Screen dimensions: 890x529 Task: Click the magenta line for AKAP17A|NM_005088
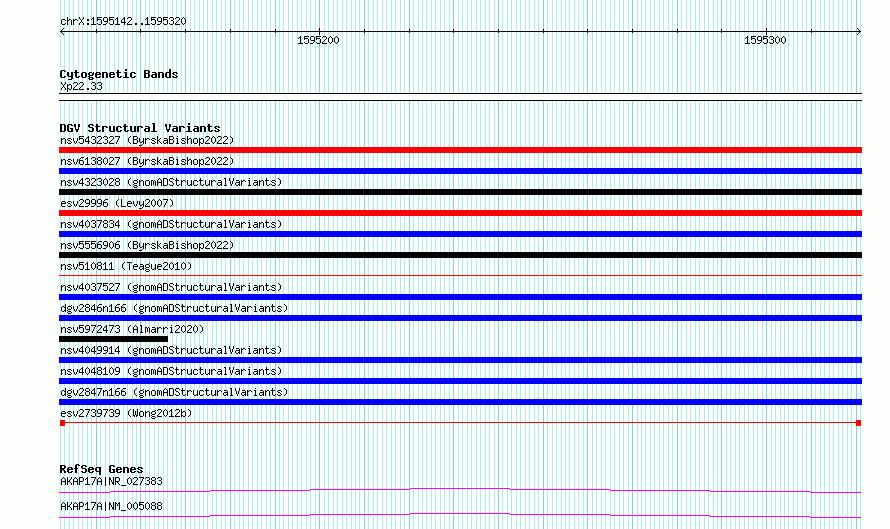[x=460, y=515]
